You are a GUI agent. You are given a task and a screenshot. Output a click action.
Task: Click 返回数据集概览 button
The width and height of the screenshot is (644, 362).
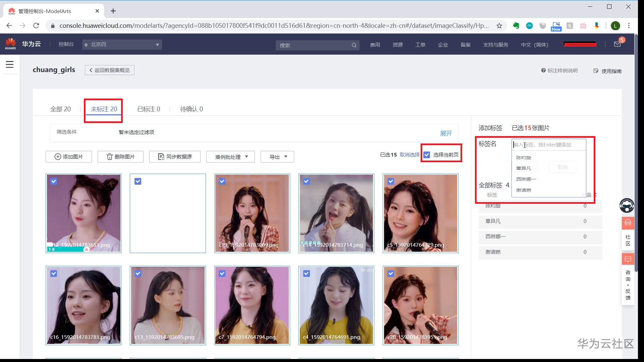point(110,70)
